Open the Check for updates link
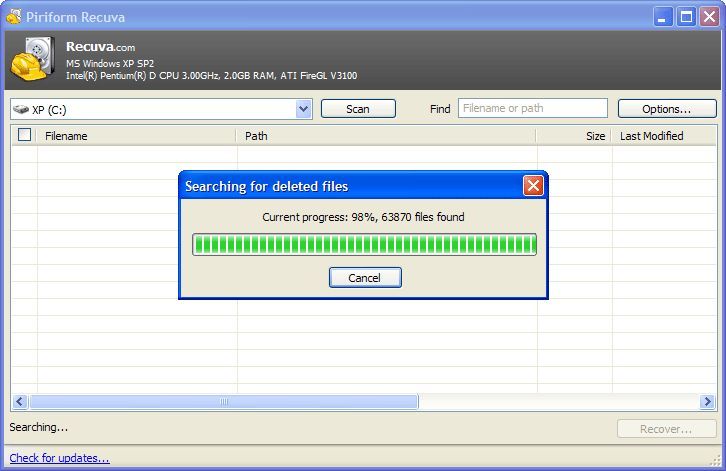 tap(59, 458)
